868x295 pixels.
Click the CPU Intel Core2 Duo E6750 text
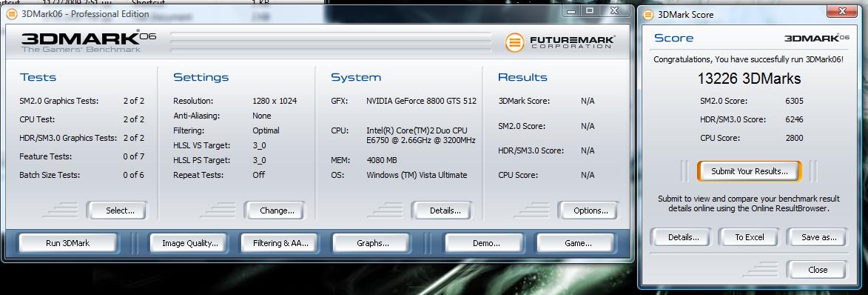coord(421,136)
